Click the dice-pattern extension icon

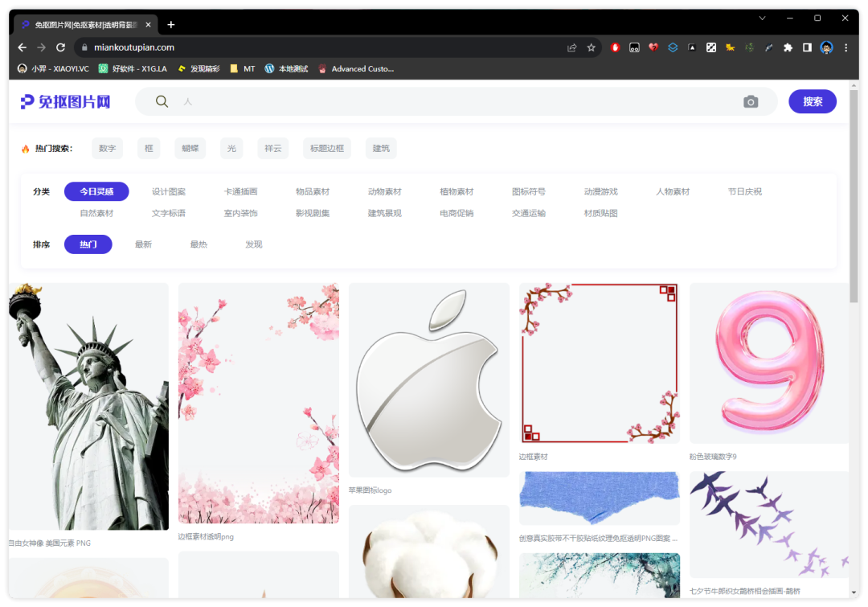click(711, 47)
